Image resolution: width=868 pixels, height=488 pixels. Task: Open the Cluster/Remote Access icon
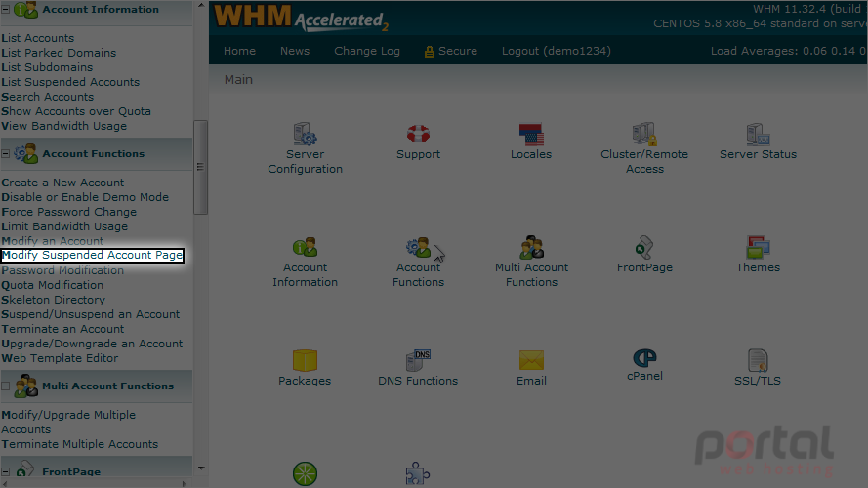click(x=644, y=134)
